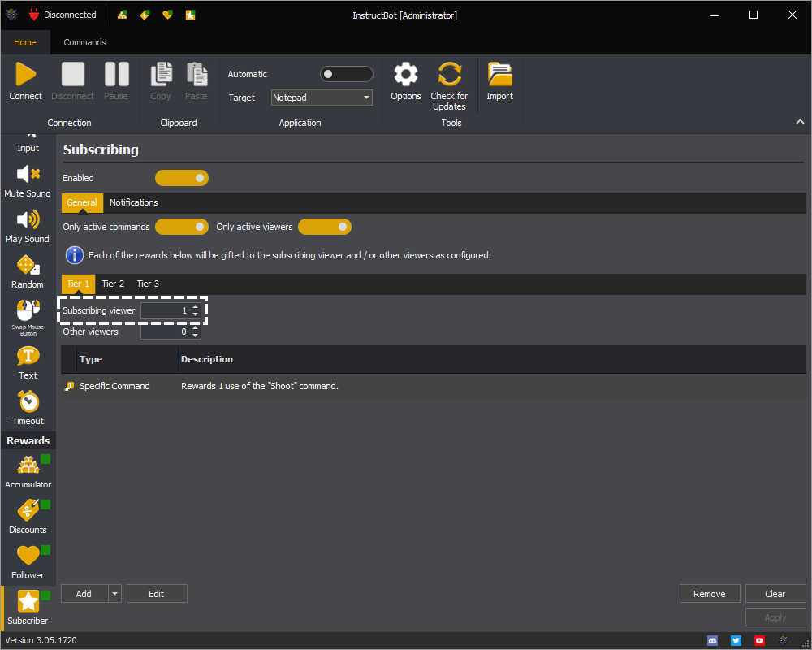Image resolution: width=812 pixels, height=650 pixels.
Task: Click the Copy clipboard icon
Action: tap(161, 74)
